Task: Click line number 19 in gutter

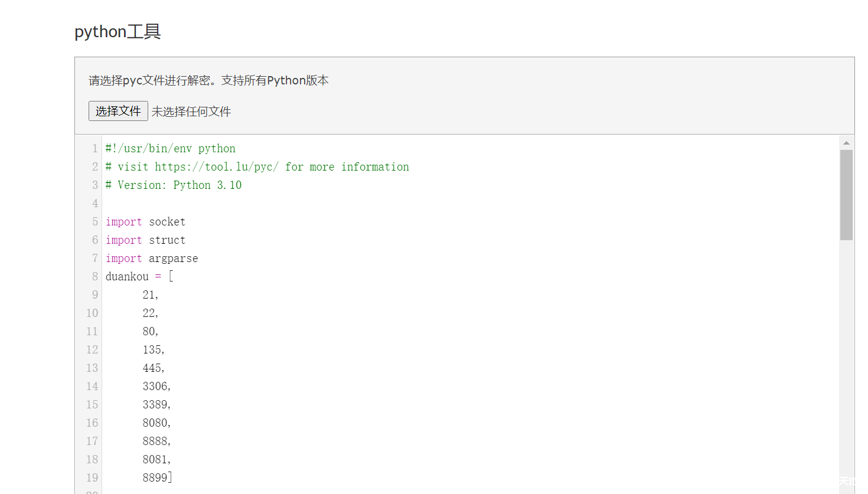Action: pyautogui.click(x=92, y=477)
